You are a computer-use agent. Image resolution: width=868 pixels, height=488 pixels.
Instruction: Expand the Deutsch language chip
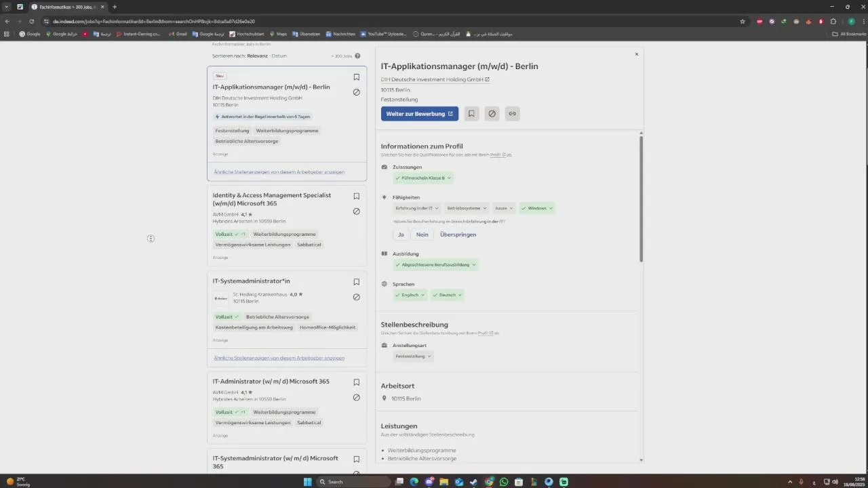click(x=448, y=296)
